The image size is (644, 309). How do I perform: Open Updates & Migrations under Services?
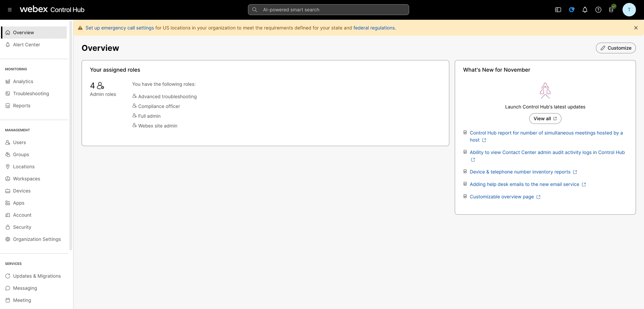click(x=37, y=276)
